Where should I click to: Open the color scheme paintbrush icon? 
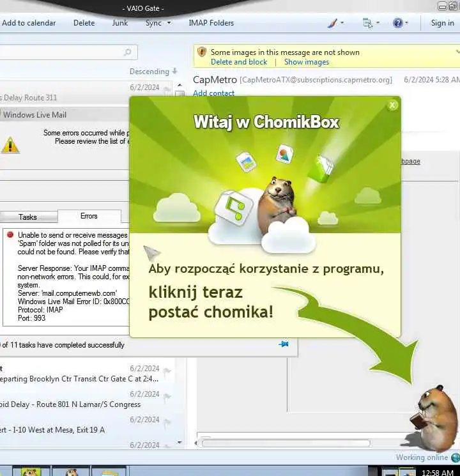(332, 23)
